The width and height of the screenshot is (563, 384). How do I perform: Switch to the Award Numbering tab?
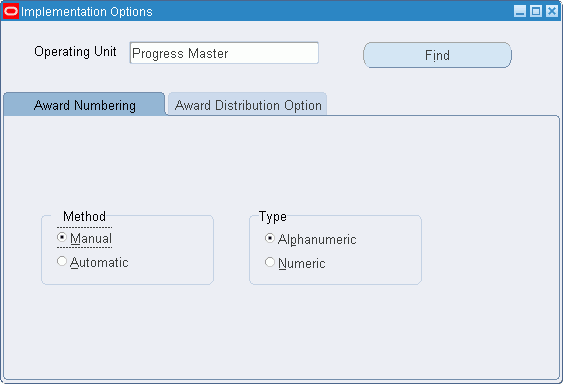84,105
